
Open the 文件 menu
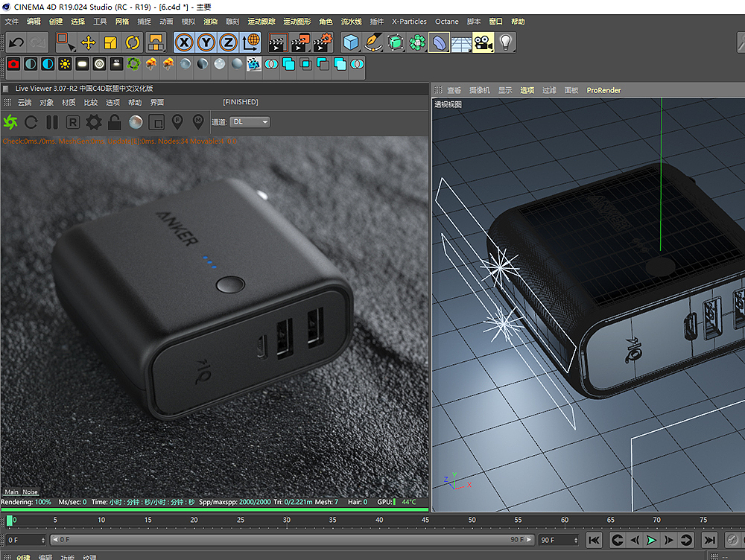pos(12,22)
